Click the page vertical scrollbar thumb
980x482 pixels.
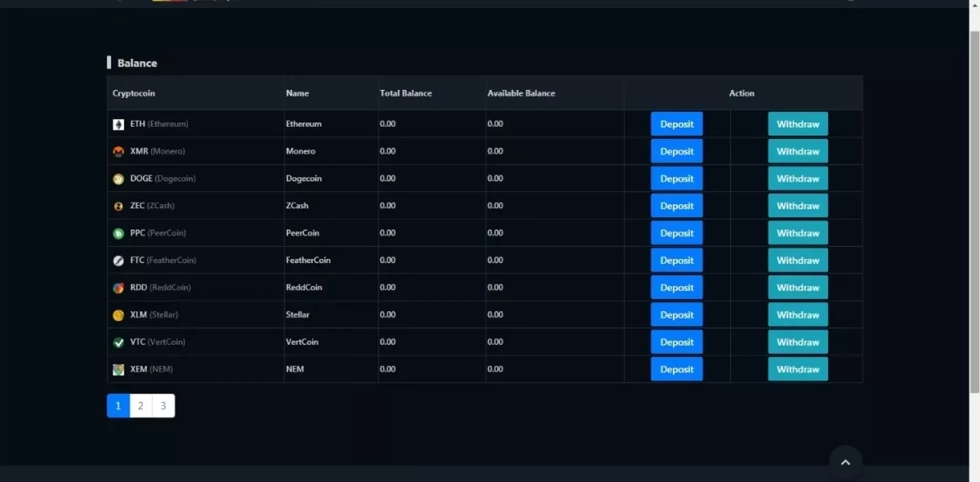(974, 212)
